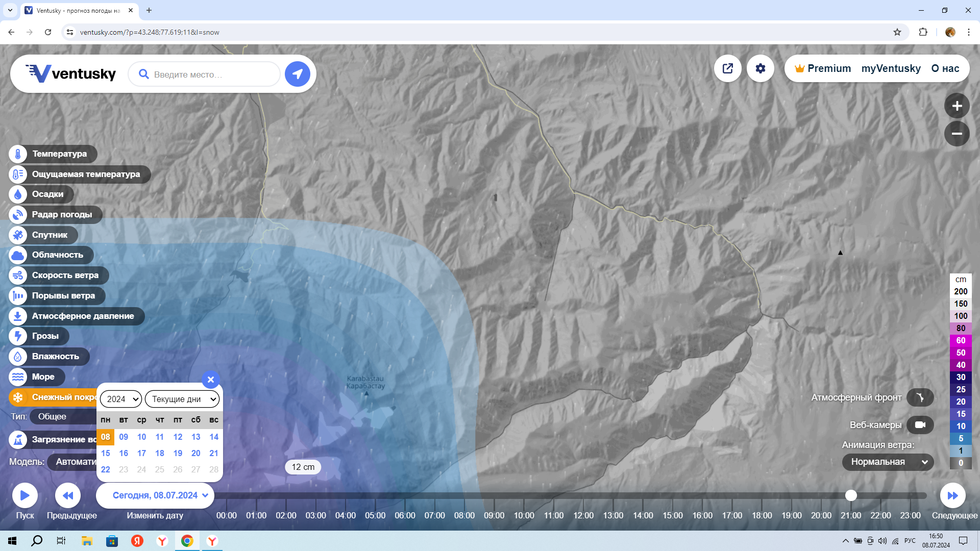Bookmark this page with star icon
The height and width of the screenshot is (551, 980).
point(897,32)
